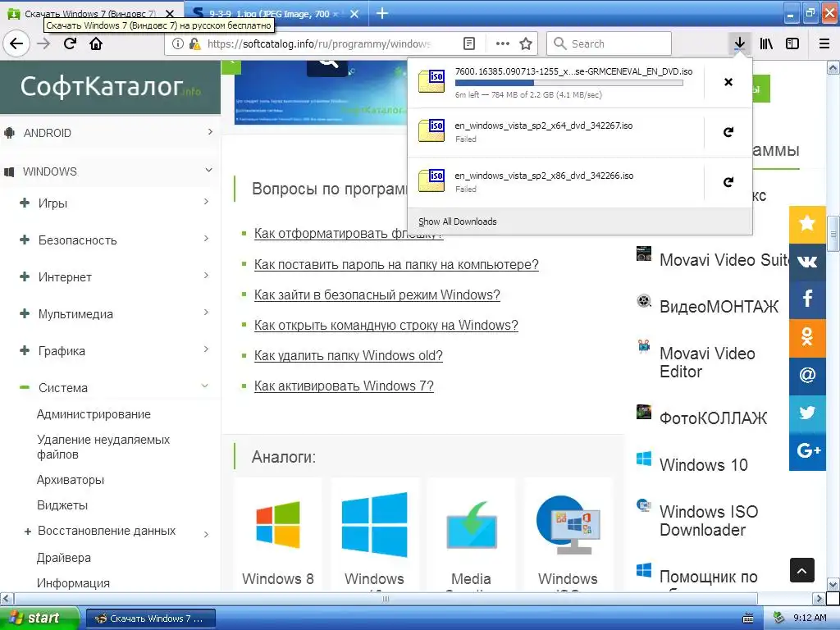This screenshot has width=840, height=630.
Task: Close the 9-3-9_1.jpg tab
Action: (354, 14)
